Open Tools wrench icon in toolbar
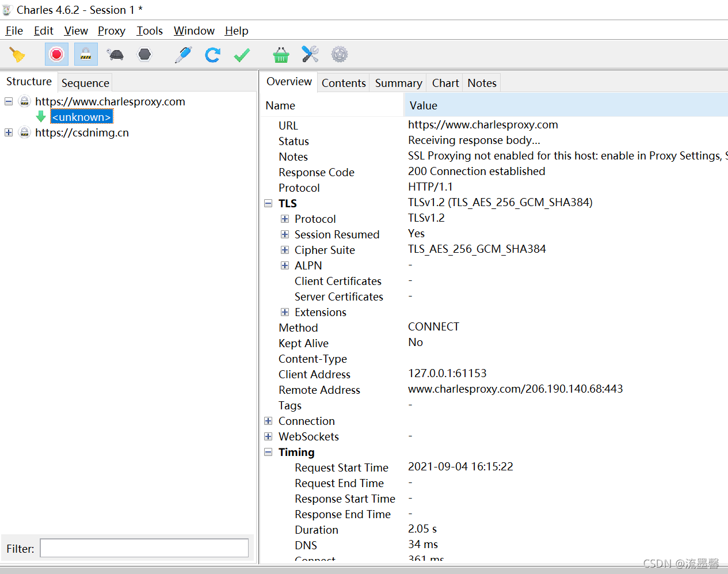The height and width of the screenshot is (574, 728). [310, 55]
